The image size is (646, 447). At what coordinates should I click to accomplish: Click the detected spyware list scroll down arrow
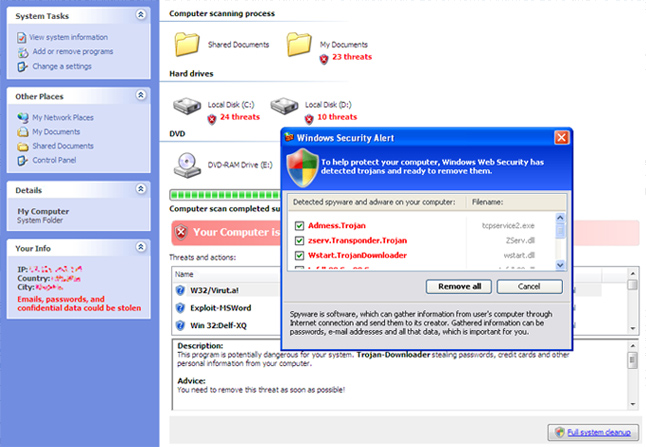coord(560,265)
